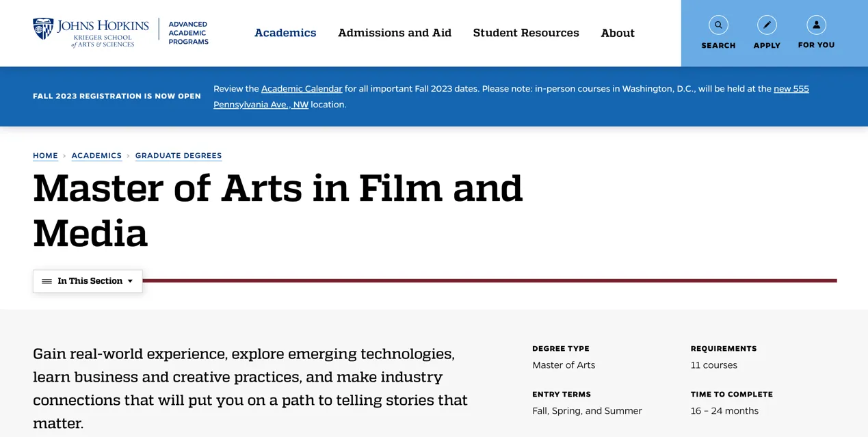Open the About menu
868x437 pixels.
click(618, 33)
